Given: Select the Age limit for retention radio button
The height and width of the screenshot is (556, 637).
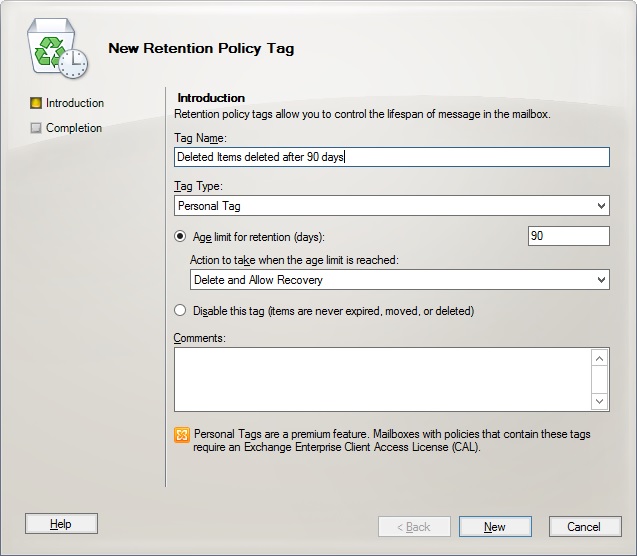Looking at the screenshot, I should coord(180,236).
